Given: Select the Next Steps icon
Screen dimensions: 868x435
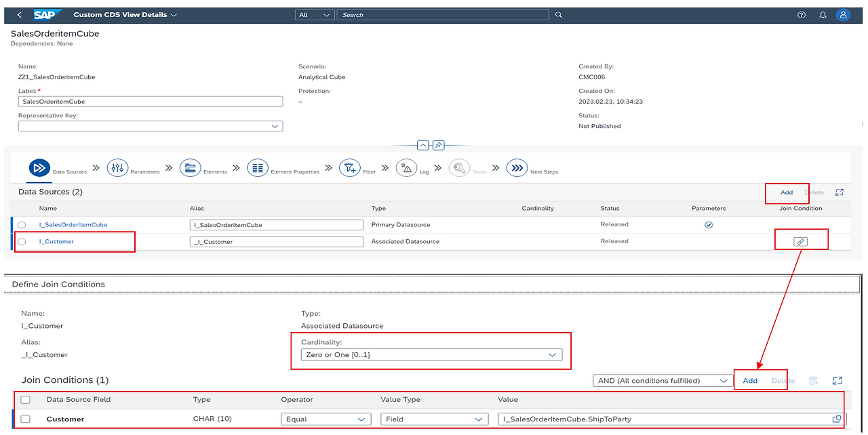Looking at the screenshot, I should coord(517,168).
